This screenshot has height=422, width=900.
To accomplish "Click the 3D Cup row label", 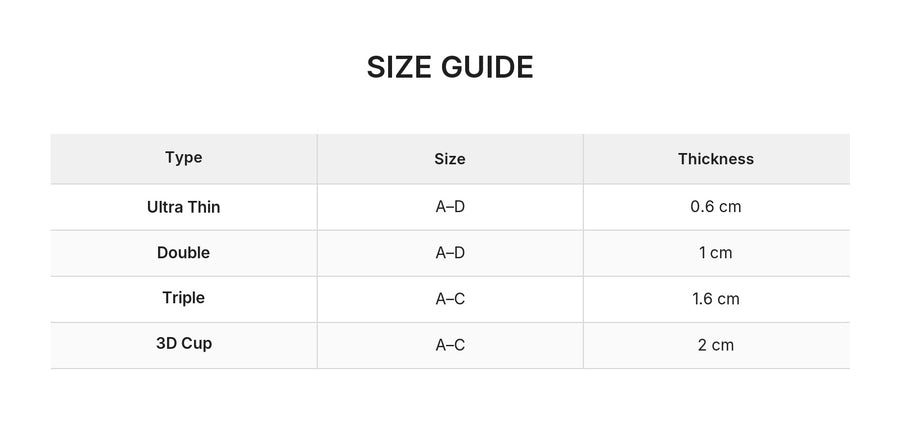I will 184,344.
